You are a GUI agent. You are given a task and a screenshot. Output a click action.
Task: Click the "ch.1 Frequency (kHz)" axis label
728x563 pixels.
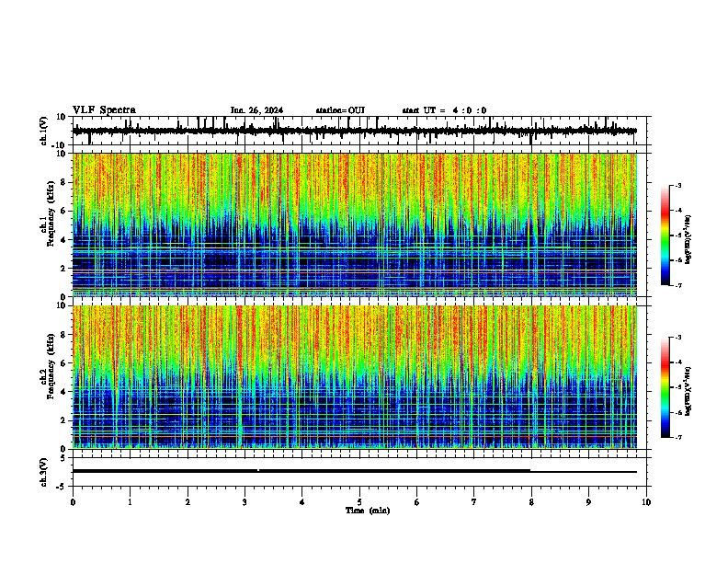click(48, 214)
